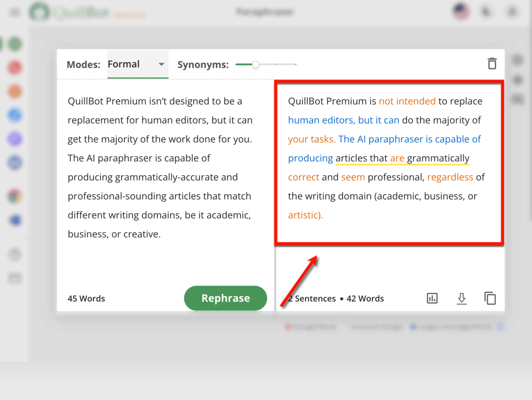
Task: Click the blue phrase "human editors, but it can"
Action: click(344, 120)
